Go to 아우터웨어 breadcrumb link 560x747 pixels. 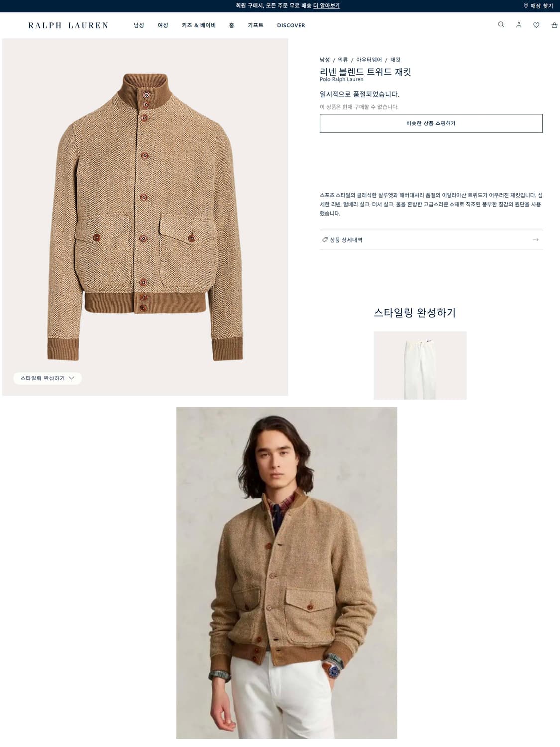tap(369, 60)
